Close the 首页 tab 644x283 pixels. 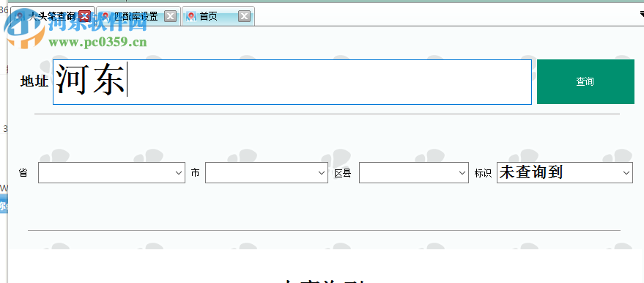coord(245,16)
